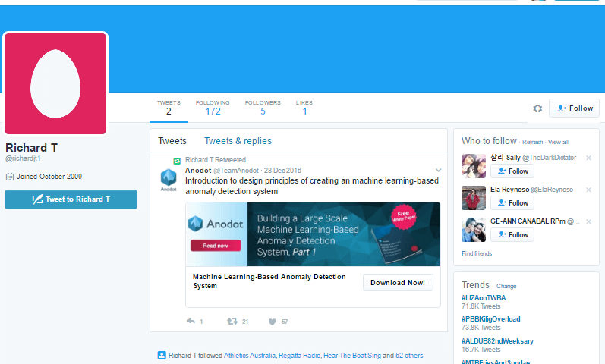This screenshot has height=364, width=605.
Task: Follow Sally @TheDarkDictator
Action: [x=512, y=171]
